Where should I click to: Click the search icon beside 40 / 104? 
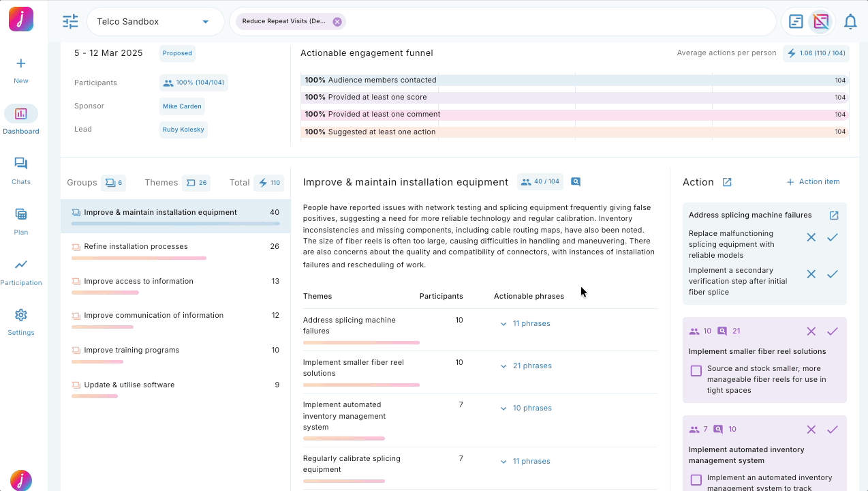pyautogui.click(x=576, y=182)
